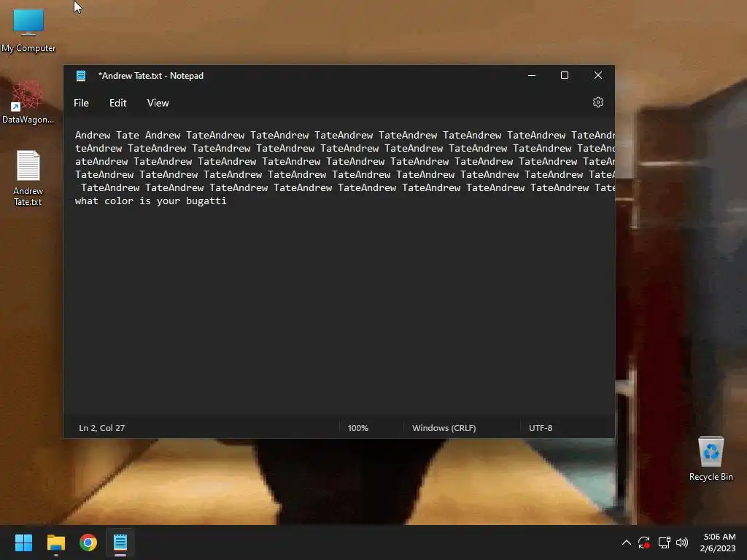
Task: Select DataWagon shortcut on desktop
Action: pyautogui.click(x=28, y=102)
